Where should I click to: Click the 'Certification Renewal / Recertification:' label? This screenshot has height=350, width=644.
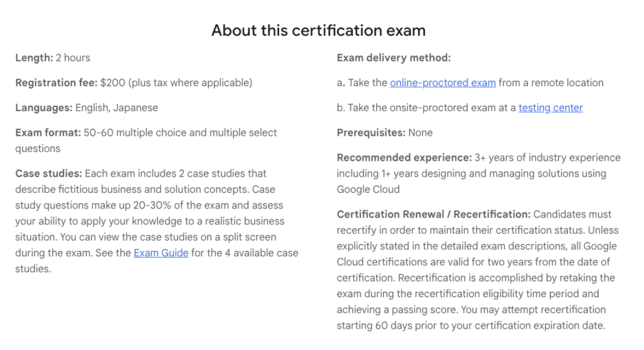pyautogui.click(x=434, y=215)
